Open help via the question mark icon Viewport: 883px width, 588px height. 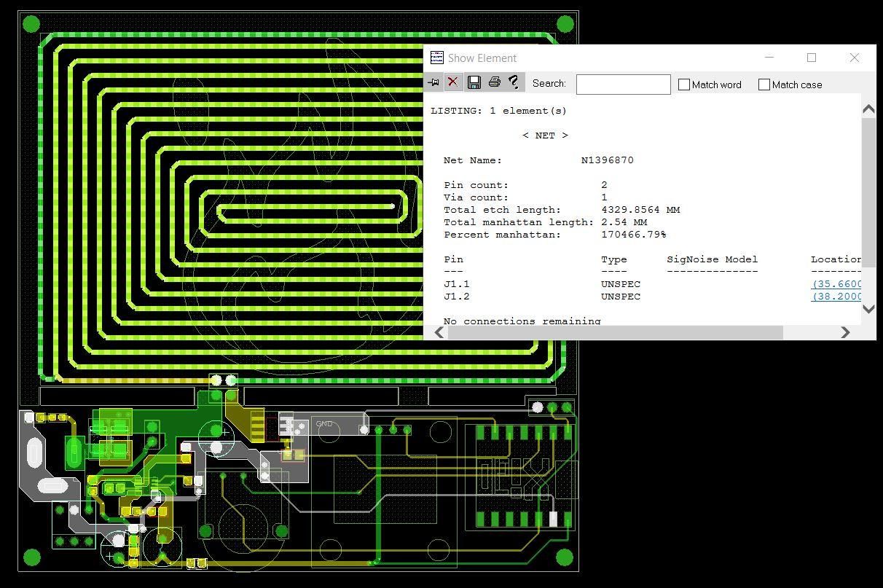coord(514,82)
